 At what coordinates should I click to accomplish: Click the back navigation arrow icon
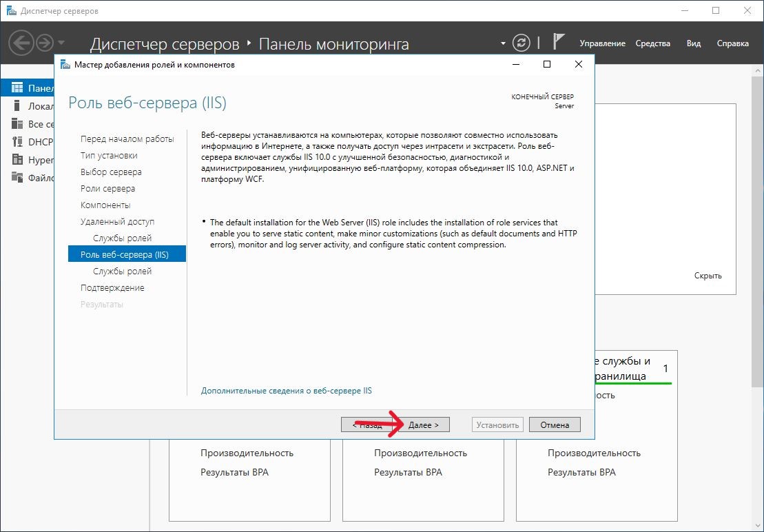tap(21, 43)
